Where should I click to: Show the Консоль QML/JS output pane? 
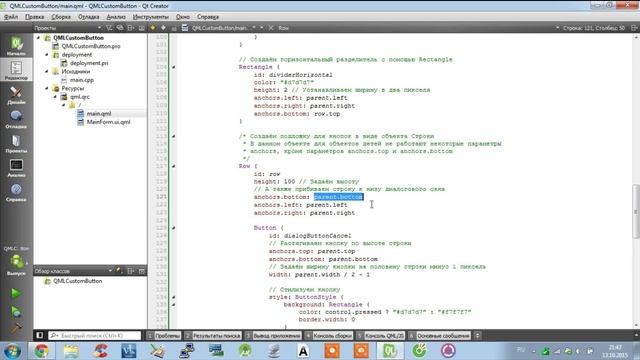380,336
